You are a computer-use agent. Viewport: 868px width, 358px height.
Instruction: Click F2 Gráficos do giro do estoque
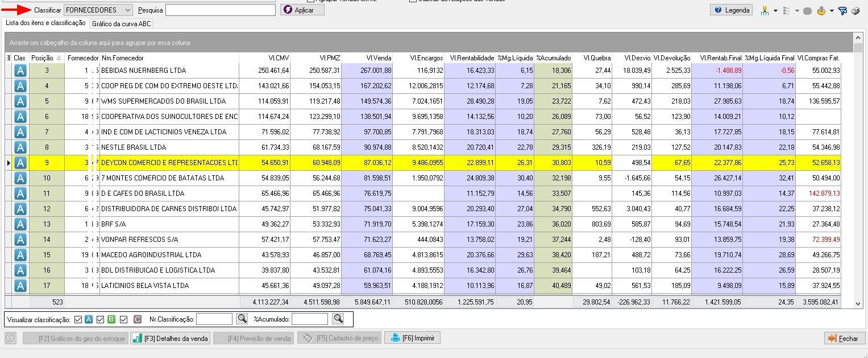click(x=76, y=338)
